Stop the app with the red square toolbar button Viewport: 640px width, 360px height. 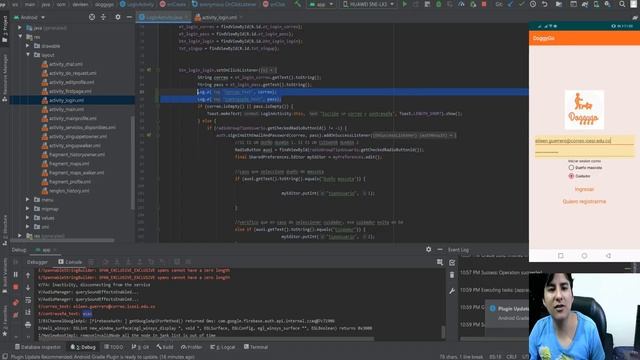(484, 4)
